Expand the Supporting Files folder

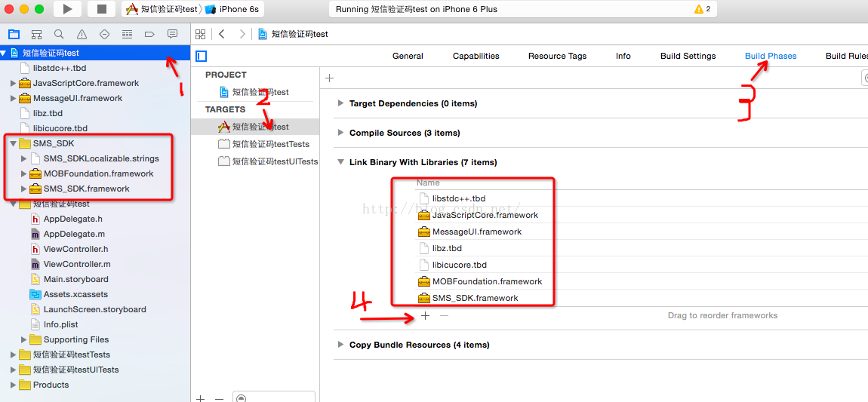pos(24,339)
